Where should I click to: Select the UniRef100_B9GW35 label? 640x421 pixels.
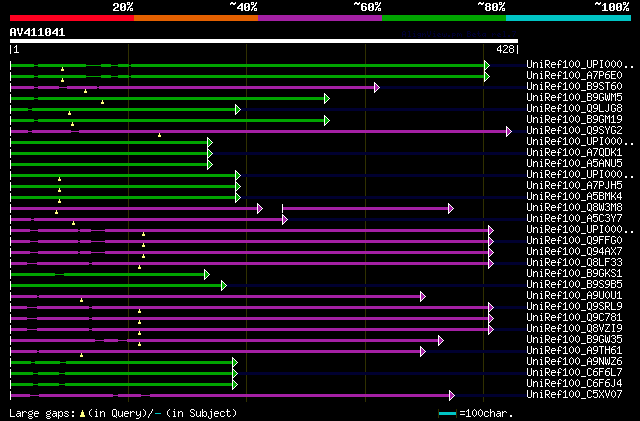[x=574, y=340]
